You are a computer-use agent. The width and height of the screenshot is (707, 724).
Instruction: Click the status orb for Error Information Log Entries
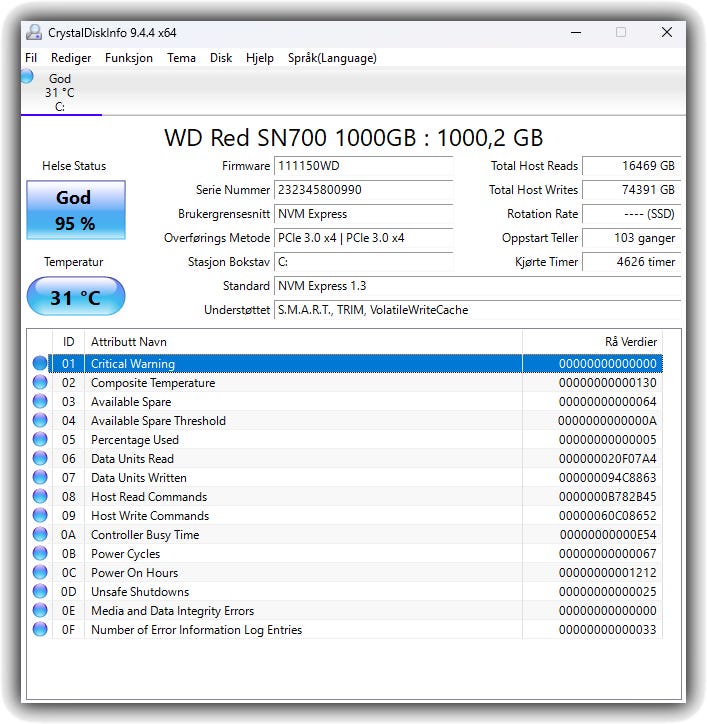pyautogui.click(x=40, y=629)
